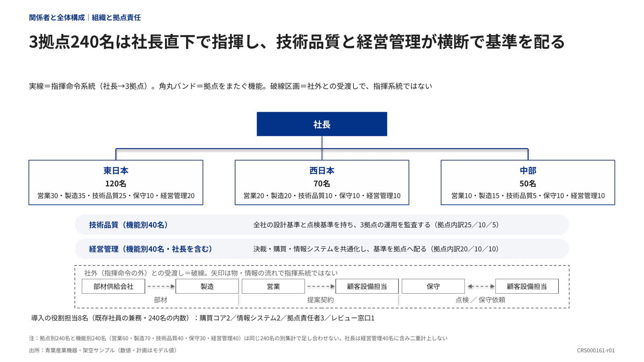Click the 120名 headcount text
The image size is (644, 362).
point(116,183)
